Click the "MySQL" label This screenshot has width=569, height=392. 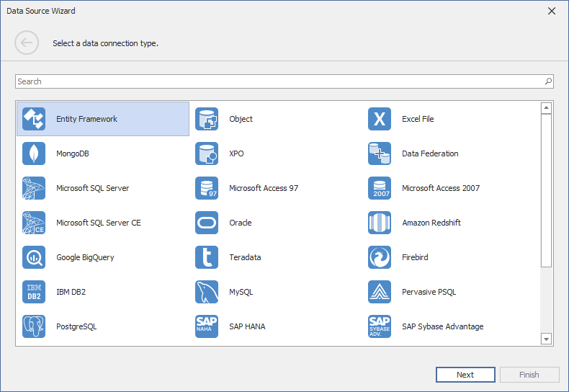click(x=241, y=292)
